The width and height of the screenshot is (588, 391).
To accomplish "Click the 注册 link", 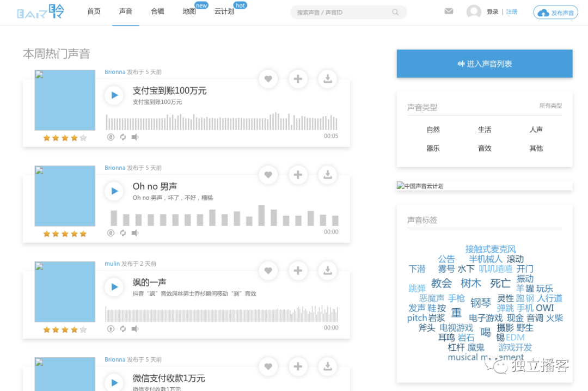I will [x=512, y=11].
